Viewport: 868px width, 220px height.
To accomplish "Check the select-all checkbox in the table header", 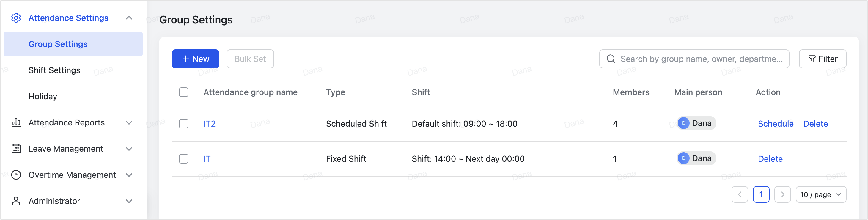I will 184,92.
